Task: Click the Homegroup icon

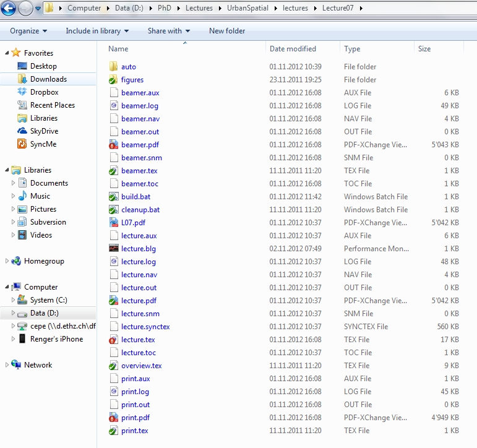Action: tap(16, 261)
